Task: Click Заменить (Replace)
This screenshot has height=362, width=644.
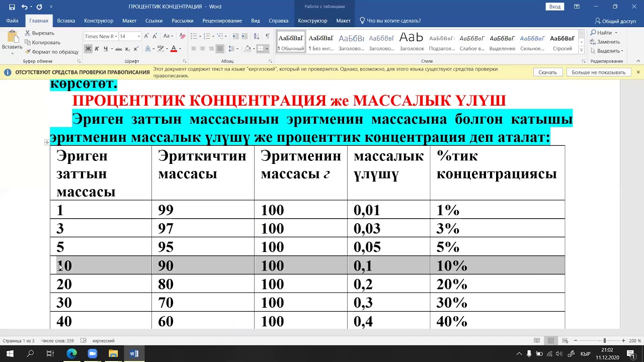Action: [x=605, y=42]
